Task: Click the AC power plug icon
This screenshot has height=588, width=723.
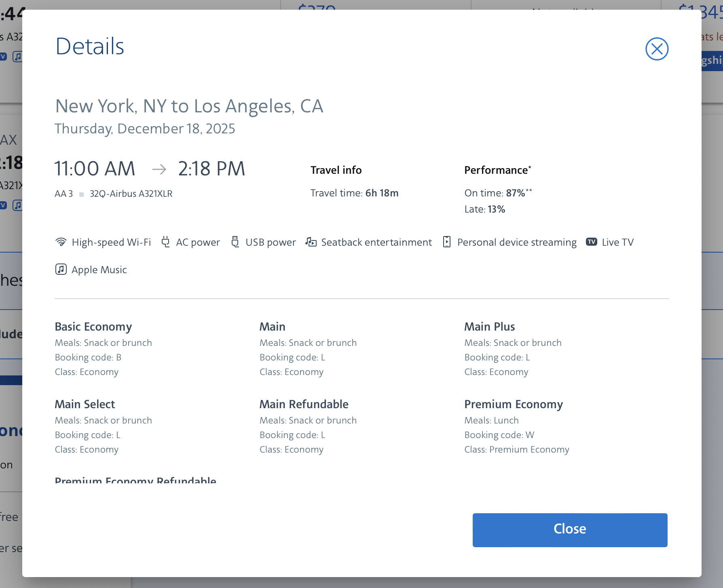Action: pyautogui.click(x=165, y=242)
